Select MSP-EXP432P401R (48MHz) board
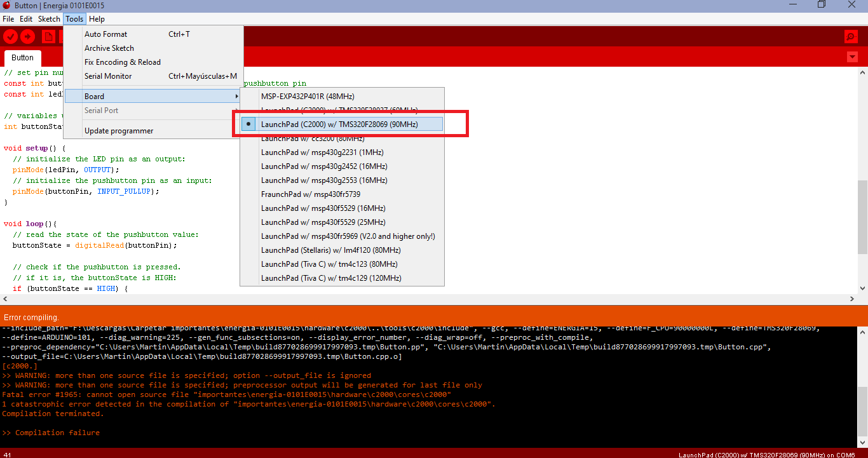This screenshot has height=458, width=868. point(342,97)
